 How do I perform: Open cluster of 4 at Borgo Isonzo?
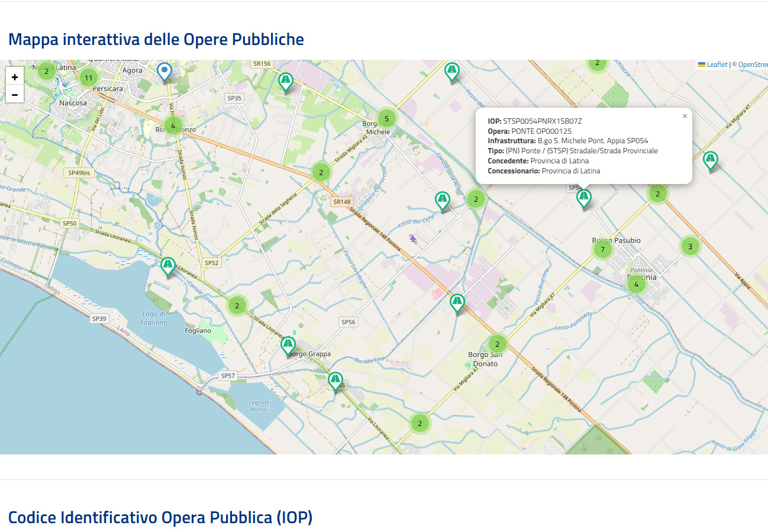[x=173, y=125]
